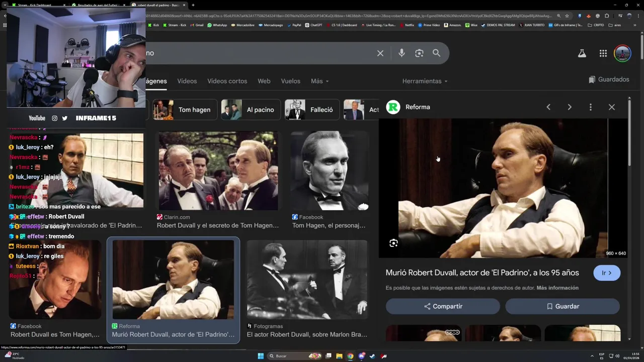Switch to the Web tab
The width and height of the screenshot is (644, 362).
coord(264,81)
